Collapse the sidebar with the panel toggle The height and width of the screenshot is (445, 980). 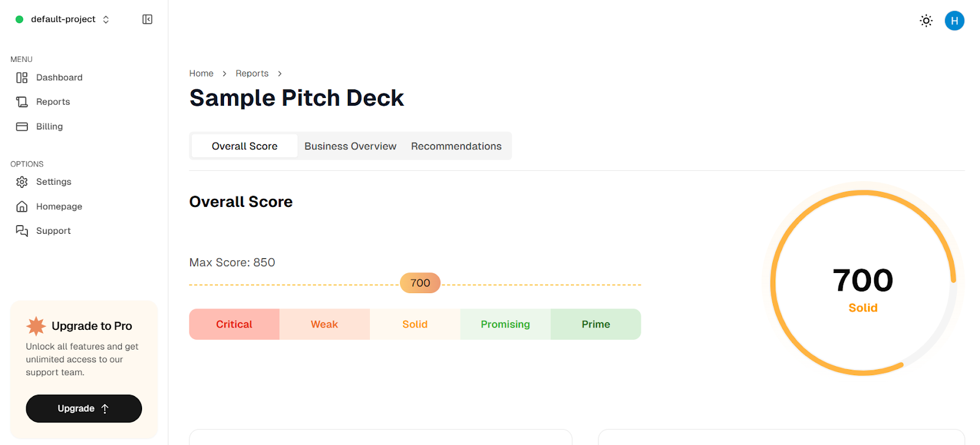tap(148, 20)
